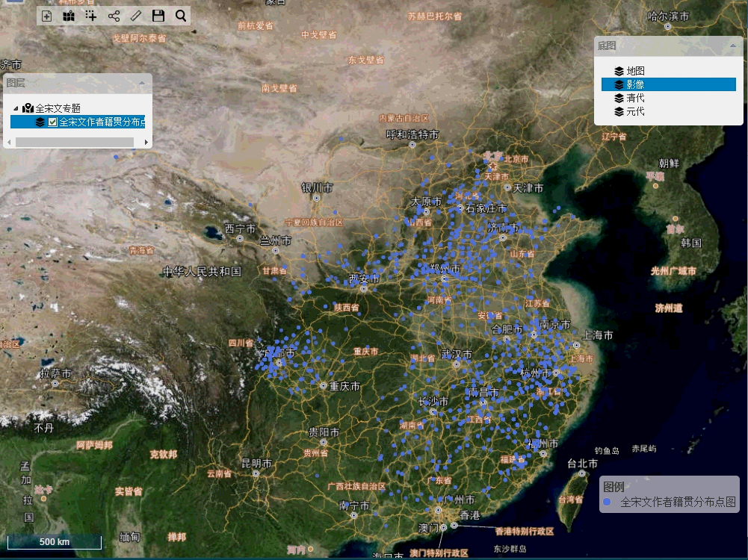
Task: Click left arrow of layer panel scrollbar
Action: click(x=9, y=142)
